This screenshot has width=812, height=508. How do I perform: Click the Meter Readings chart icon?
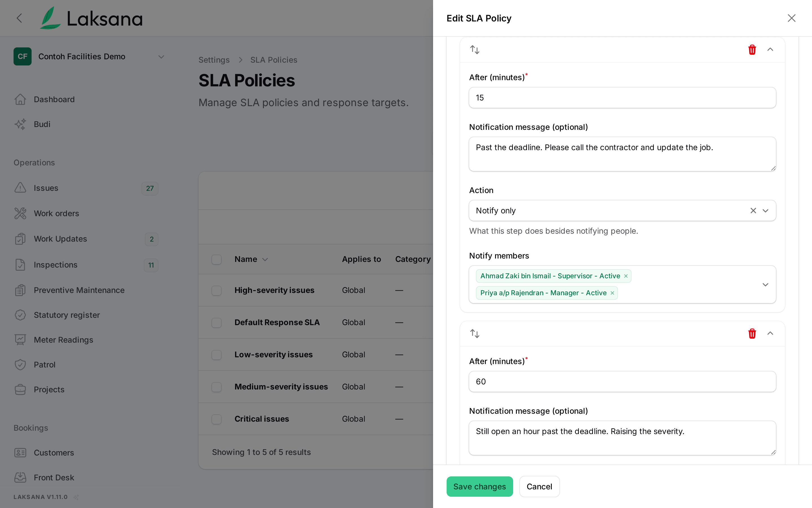[20, 340]
